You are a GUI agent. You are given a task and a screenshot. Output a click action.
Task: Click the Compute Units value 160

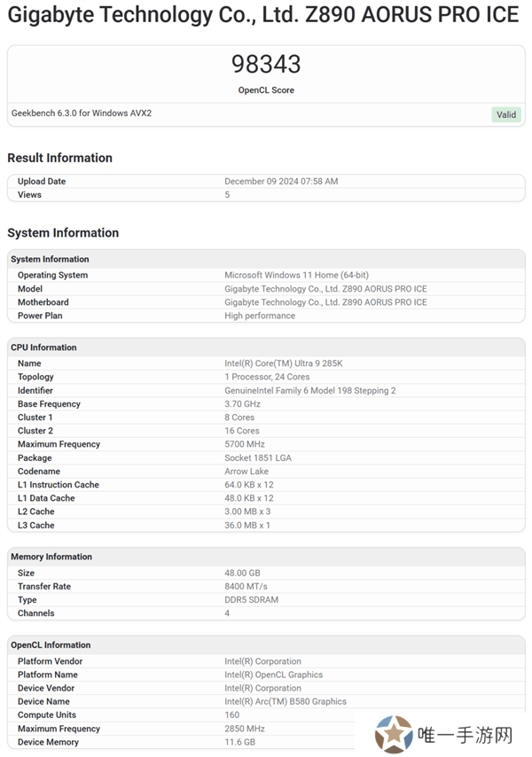[231, 715]
